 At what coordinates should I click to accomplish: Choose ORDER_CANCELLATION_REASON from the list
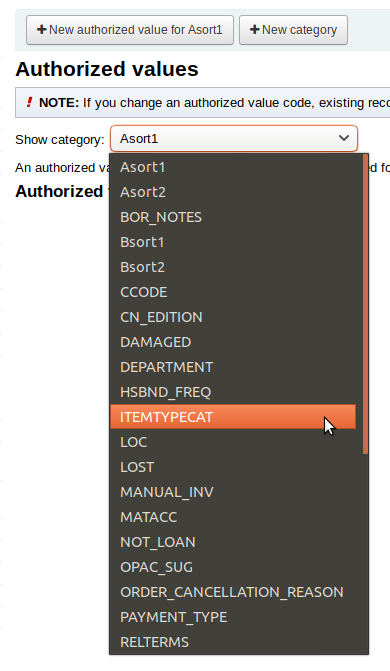[233, 592]
